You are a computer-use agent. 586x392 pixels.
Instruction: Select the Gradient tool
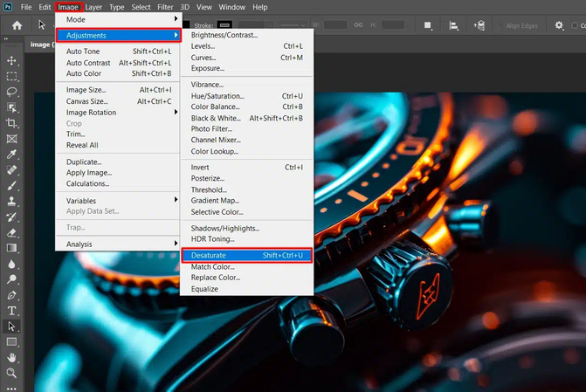pyautogui.click(x=11, y=248)
